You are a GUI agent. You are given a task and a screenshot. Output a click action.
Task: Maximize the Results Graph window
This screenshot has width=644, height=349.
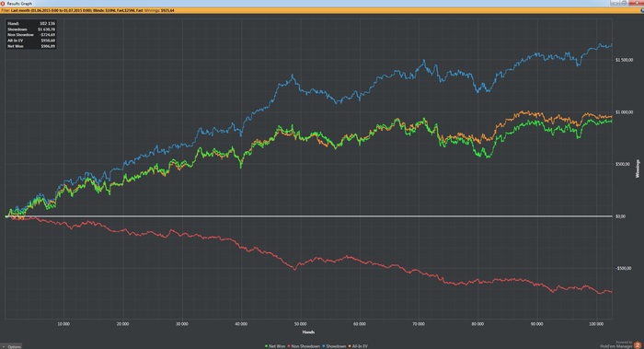coord(625,3)
